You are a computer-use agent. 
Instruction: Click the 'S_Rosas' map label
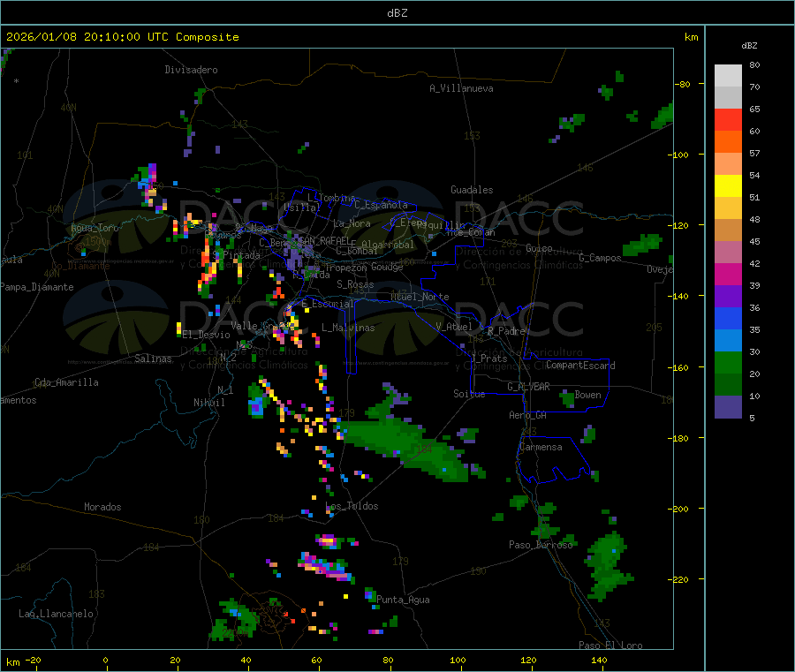click(x=355, y=284)
